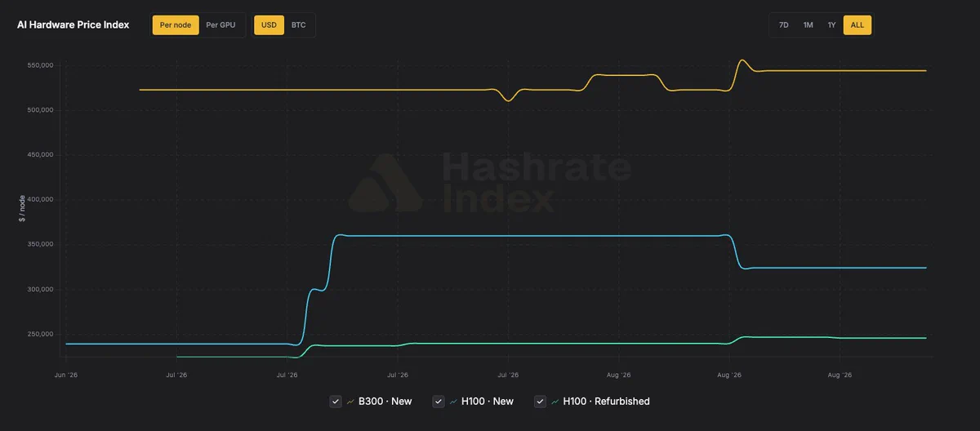The image size is (980, 431).
Task: Click the 550,000 y-axis label
Action: 42,65
